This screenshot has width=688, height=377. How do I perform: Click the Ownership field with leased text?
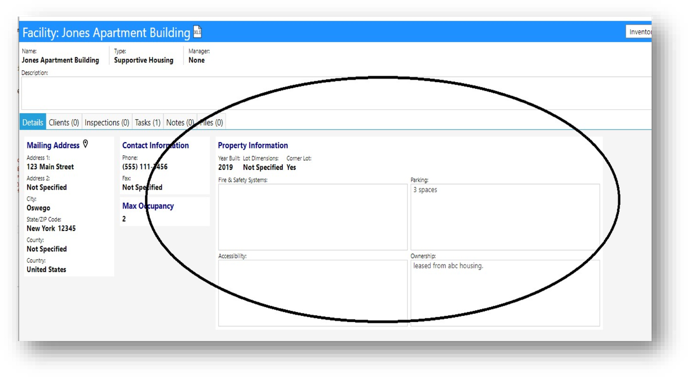505,293
